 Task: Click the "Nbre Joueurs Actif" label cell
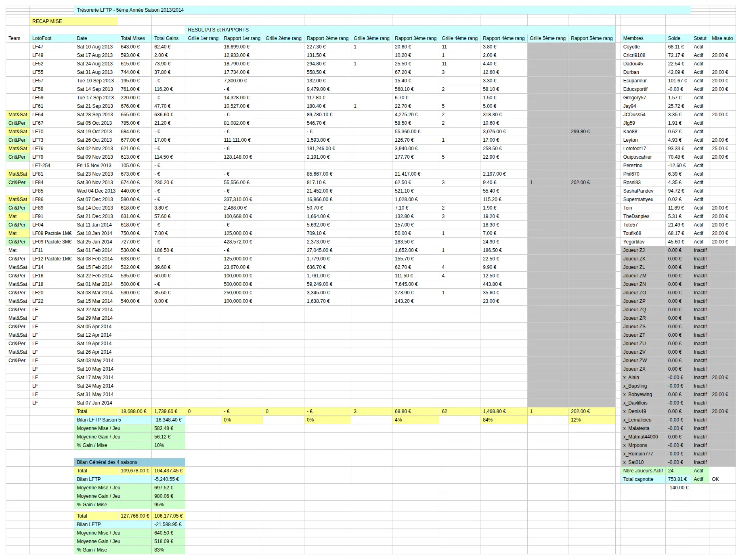point(643,471)
